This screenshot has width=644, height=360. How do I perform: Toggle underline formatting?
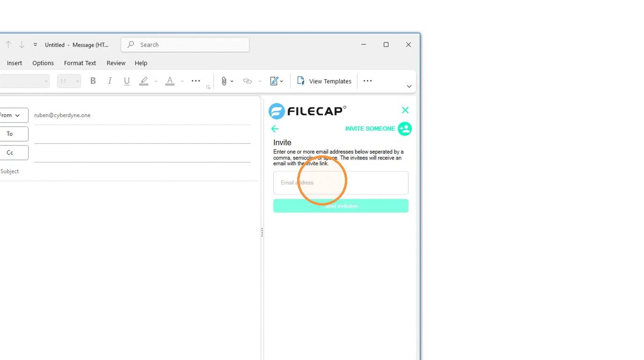[x=127, y=81]
